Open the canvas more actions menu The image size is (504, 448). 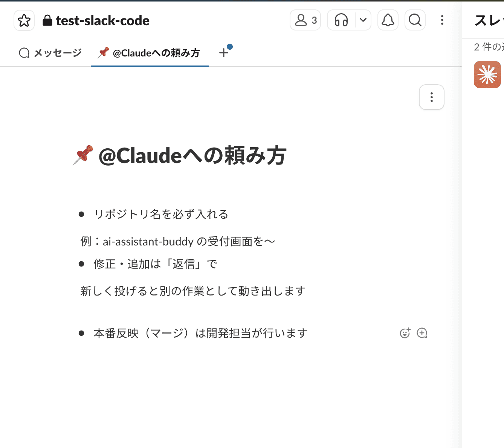click(432, 97)
